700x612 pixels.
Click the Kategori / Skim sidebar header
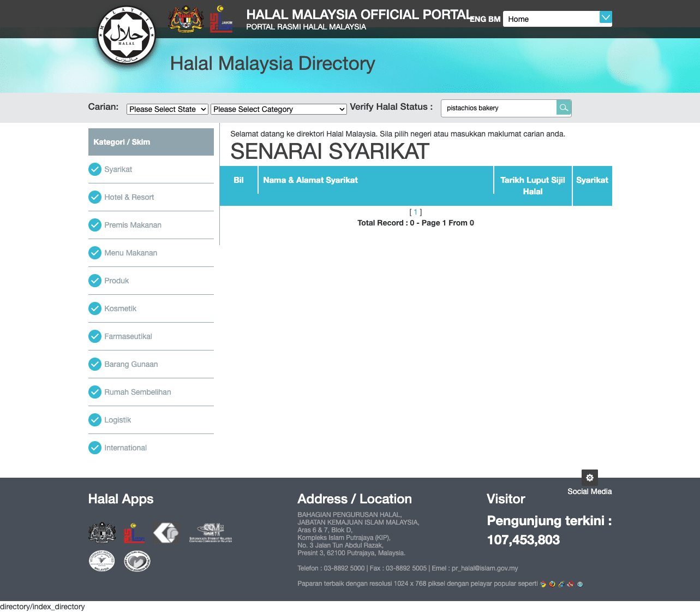click(151, 142)
